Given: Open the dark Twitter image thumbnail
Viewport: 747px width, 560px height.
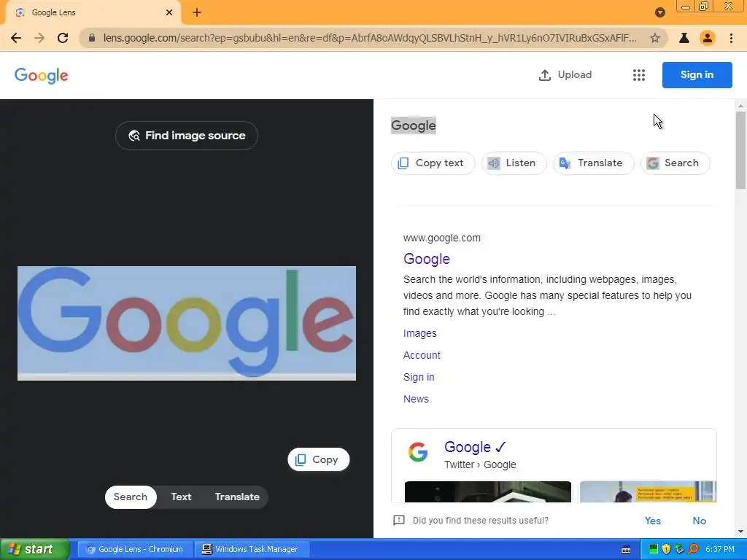Looking at the screenshot, I should (x=487, y=491).
